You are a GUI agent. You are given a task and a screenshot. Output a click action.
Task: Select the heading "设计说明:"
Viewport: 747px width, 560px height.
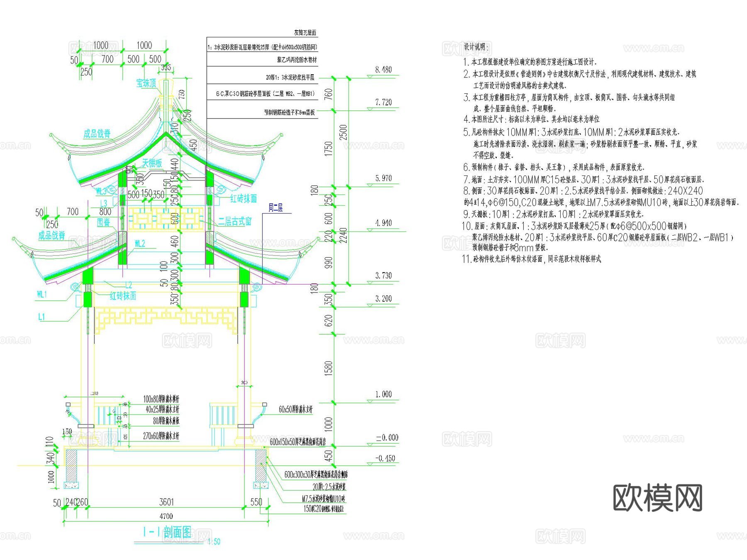click(477, 47)
